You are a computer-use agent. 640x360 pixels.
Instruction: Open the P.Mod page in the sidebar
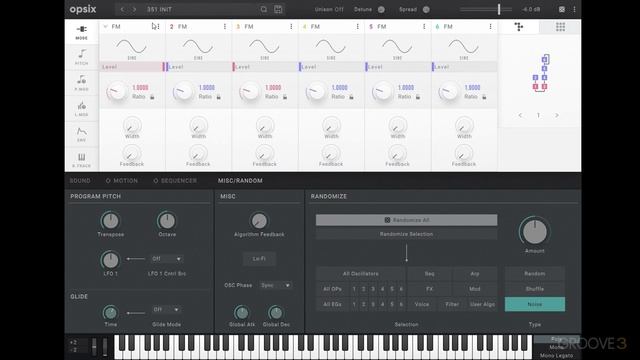[82, 82]
